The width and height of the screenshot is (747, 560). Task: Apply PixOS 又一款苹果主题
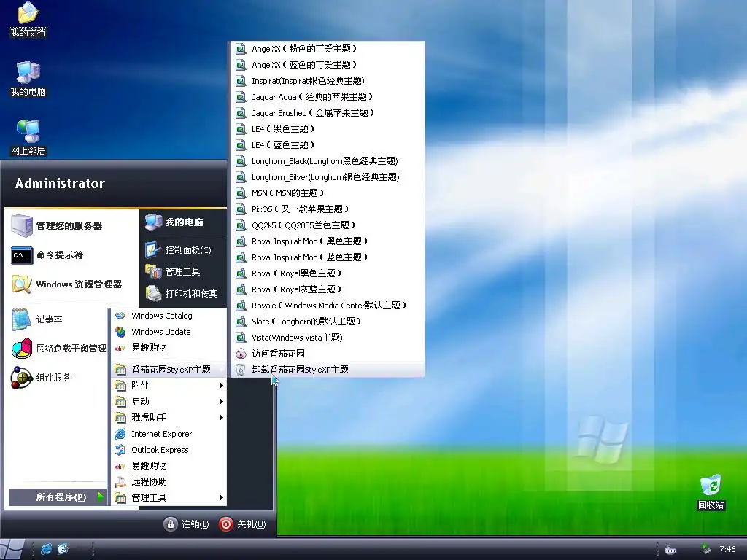pyautogui.click(x=328, y=209)
